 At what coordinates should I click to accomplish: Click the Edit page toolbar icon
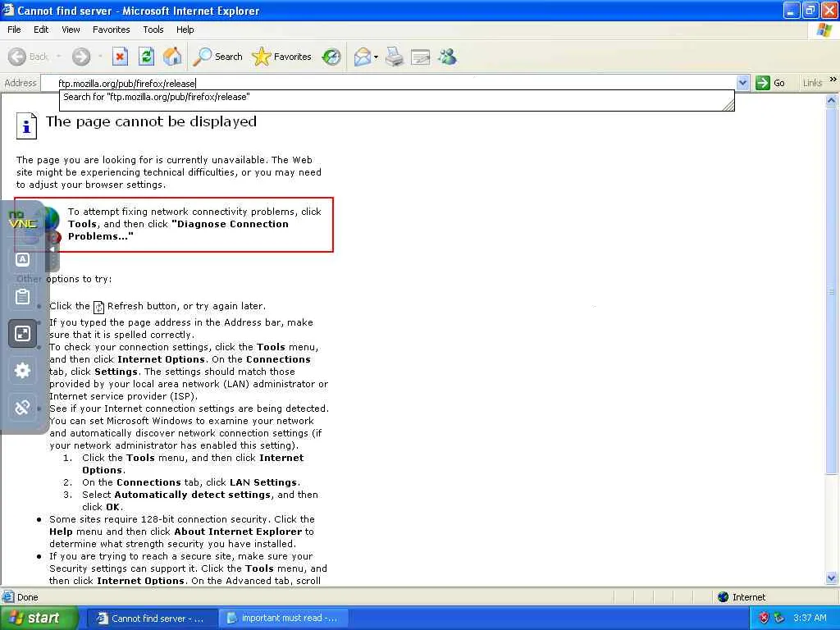(x=421, y=57)
